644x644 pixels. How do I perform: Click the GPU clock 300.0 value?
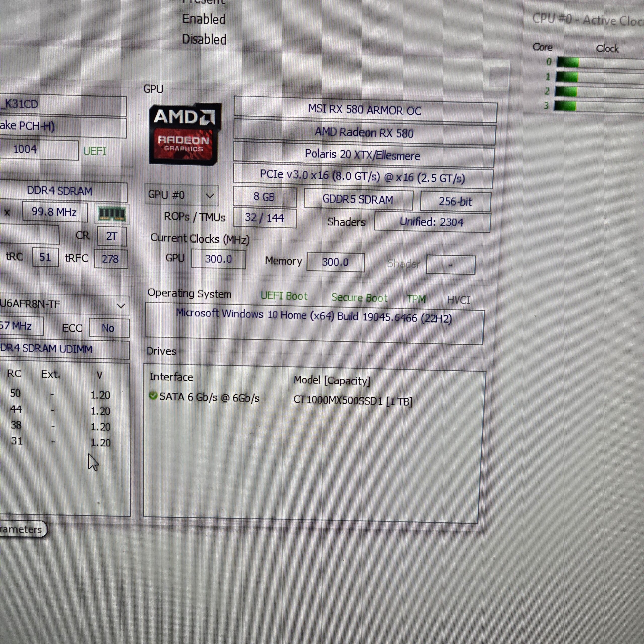(219, 259)
